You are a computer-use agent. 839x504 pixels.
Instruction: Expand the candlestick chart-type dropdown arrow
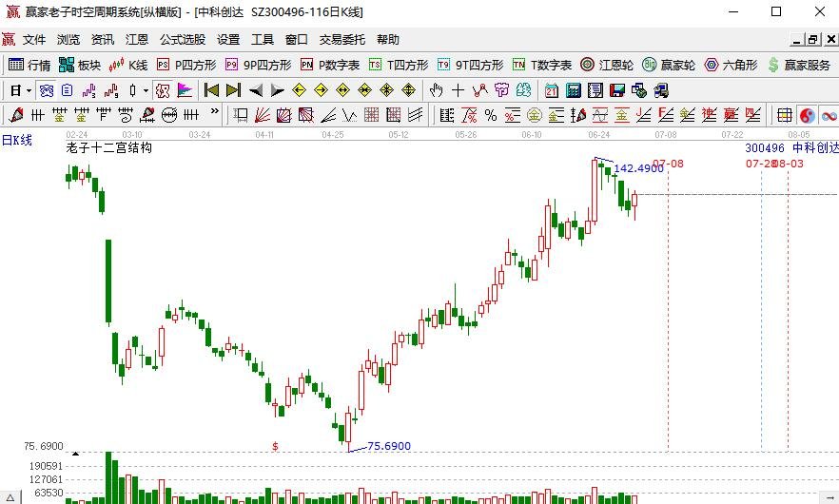[x=146, y=91]
